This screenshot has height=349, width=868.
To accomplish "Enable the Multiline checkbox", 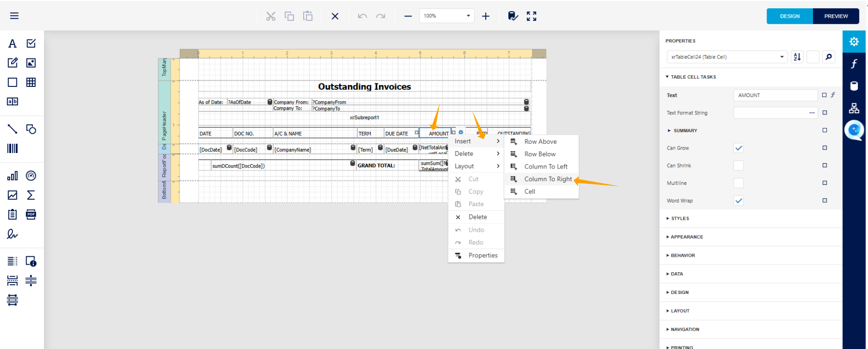I will [x=738, y=183].
